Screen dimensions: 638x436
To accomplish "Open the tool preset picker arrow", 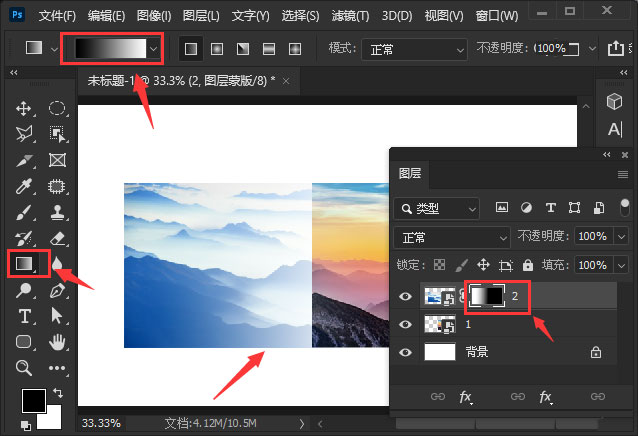I will pos(54,49).
